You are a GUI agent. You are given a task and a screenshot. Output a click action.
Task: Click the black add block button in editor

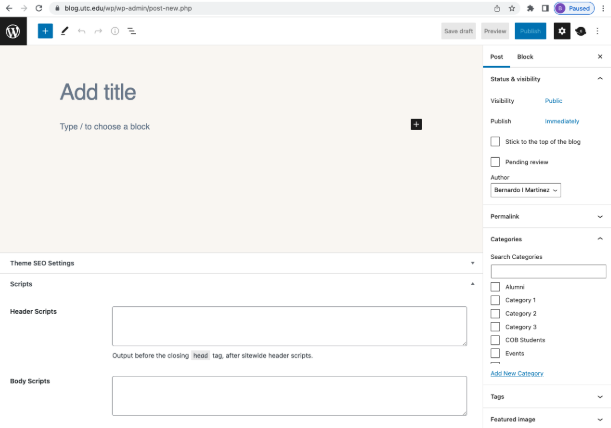[x=416, y=124]
